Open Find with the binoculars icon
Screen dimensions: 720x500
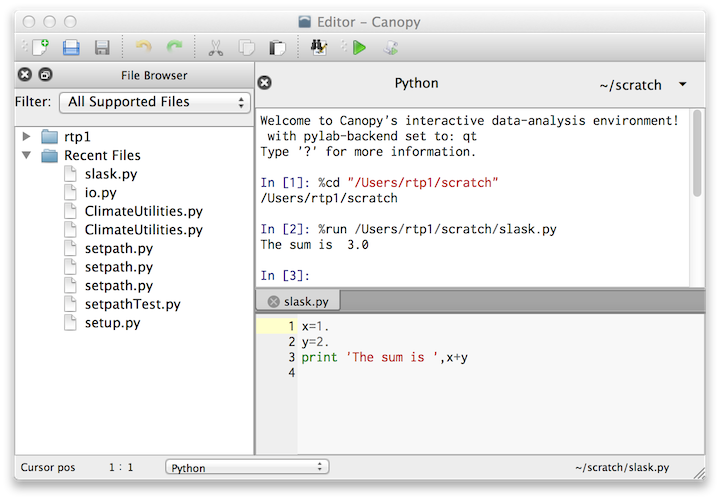tap(320, 47)
